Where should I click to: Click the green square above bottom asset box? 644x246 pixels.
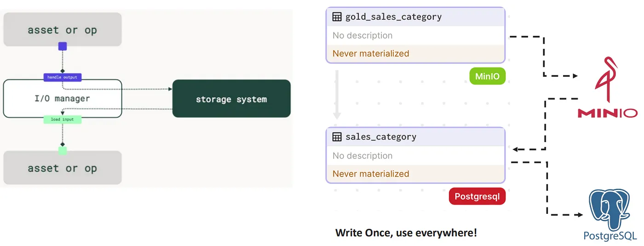[63, 150]
